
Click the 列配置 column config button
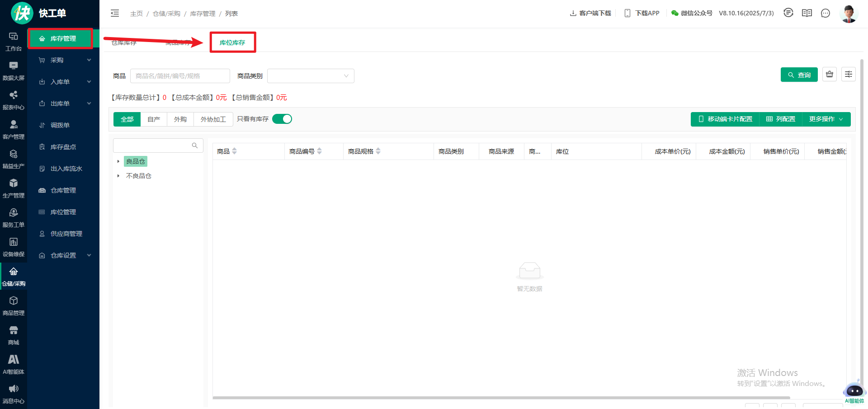coord(781,119)
